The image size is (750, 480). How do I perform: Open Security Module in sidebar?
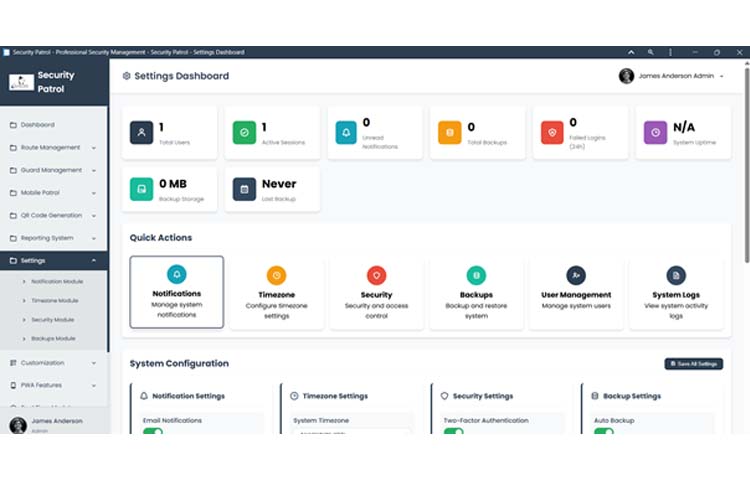(x=54, y=320)
